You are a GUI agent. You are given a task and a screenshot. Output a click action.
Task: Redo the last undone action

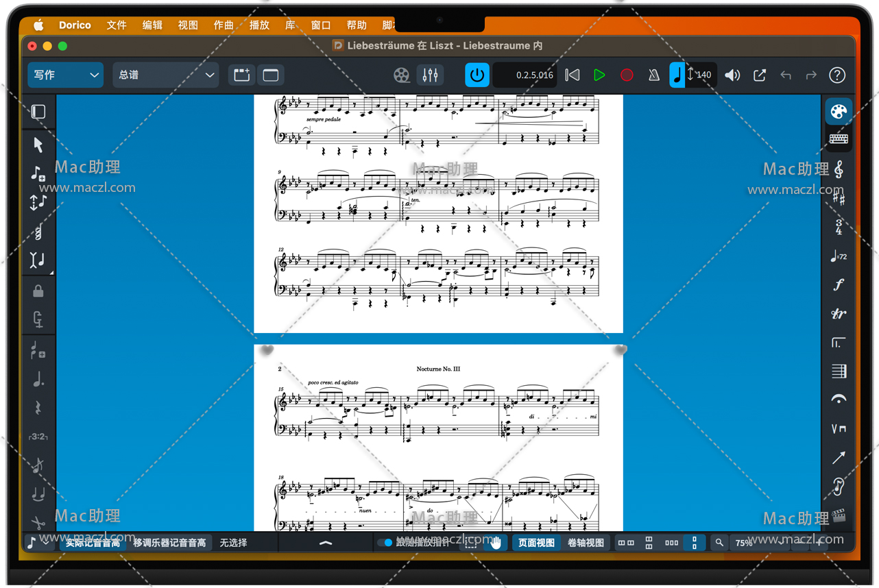click(x=811, y=75)
